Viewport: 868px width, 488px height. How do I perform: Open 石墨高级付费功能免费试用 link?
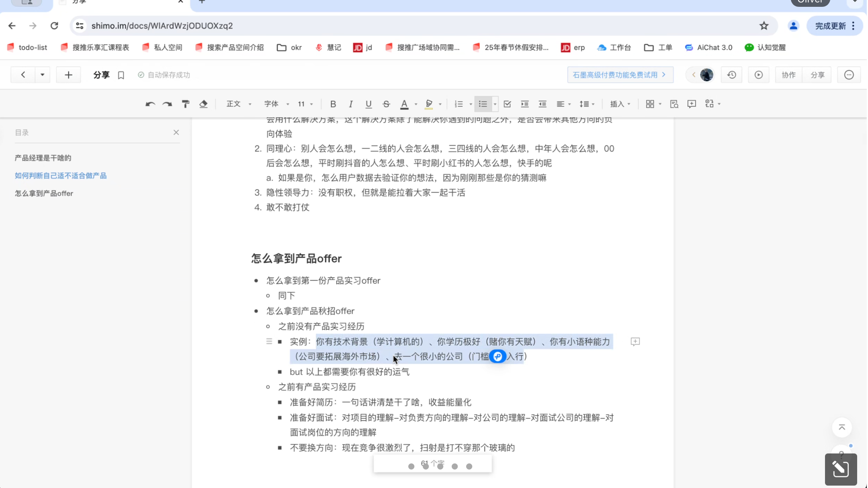[x=620, y=75]
